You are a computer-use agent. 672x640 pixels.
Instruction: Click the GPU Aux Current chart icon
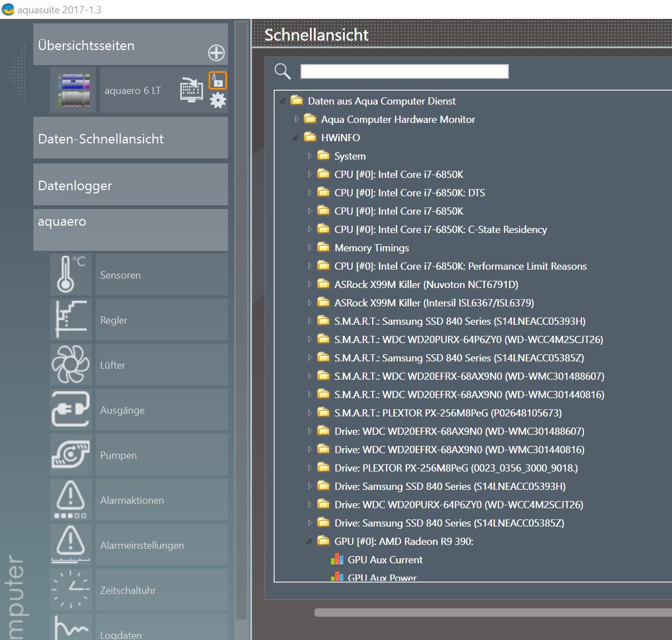pos(337,559)
